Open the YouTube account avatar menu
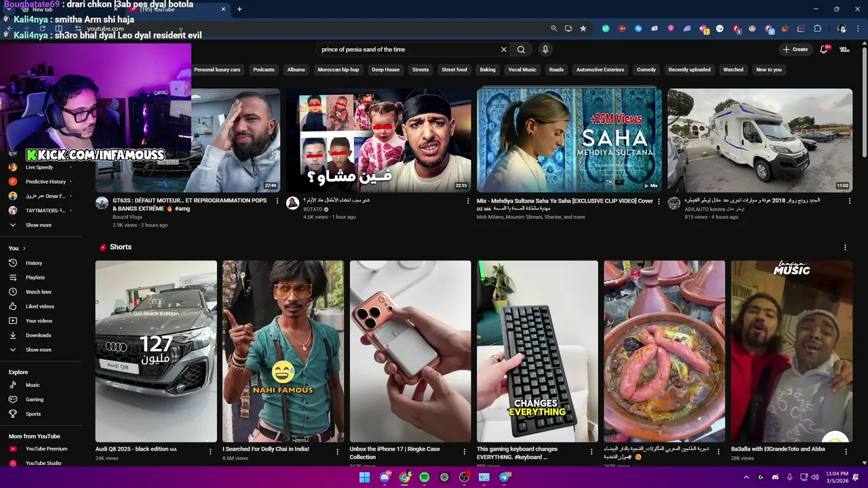This screenshot has height=488, width=868. (x=844, y=49)
